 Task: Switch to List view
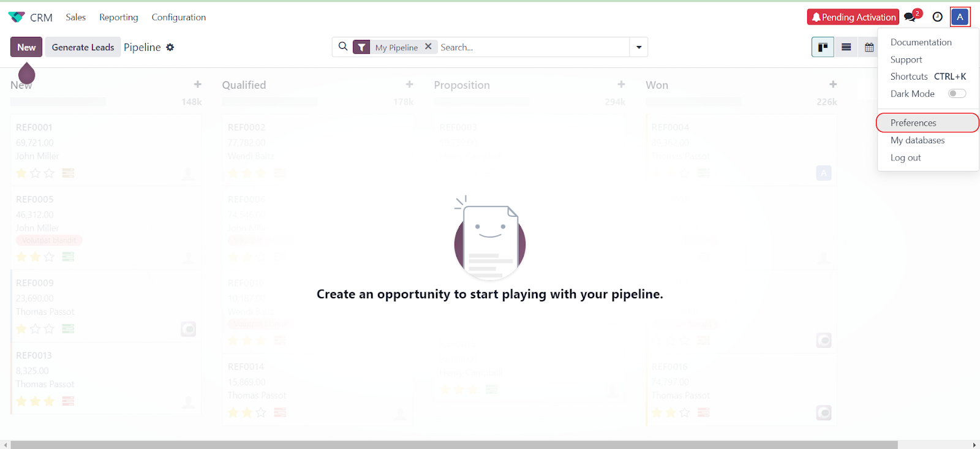(x=846, y=47)
